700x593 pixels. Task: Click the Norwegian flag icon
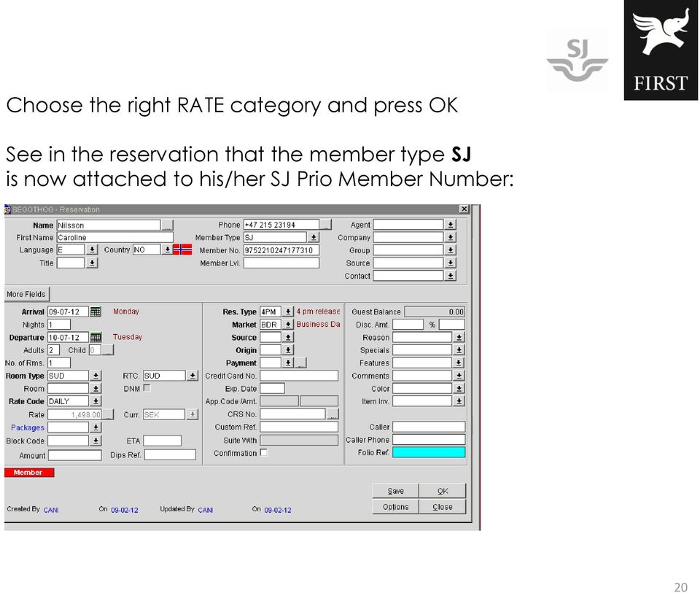pyautogui.click(x=182, y=249)
